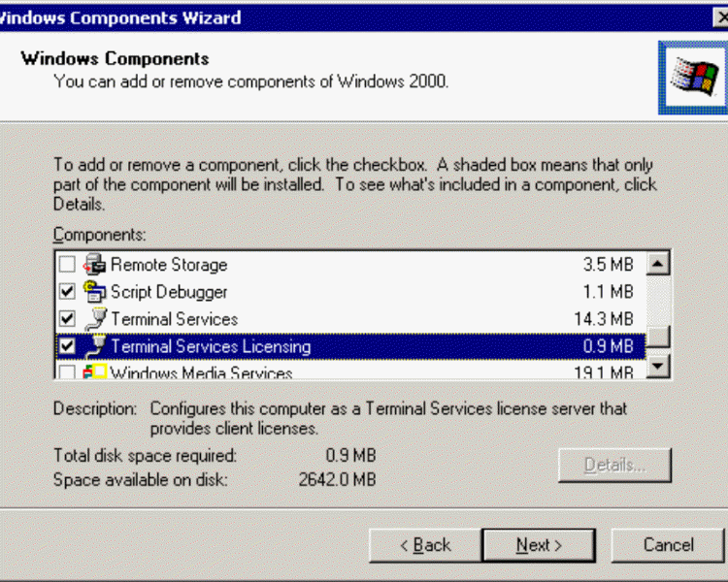
Task: Click the 2642.0 MB available space value
Action: (337, 479)
